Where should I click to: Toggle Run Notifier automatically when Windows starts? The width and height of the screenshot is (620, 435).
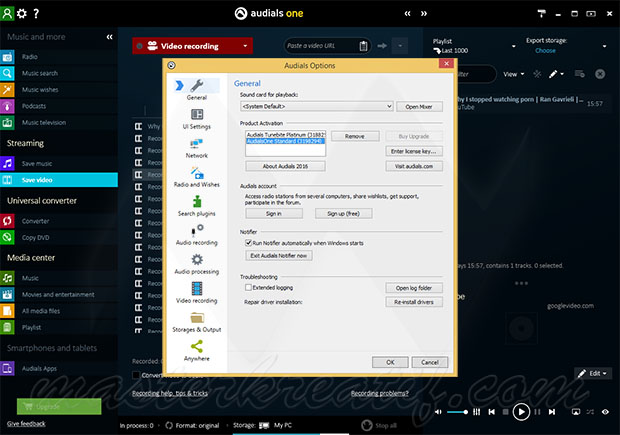(x=249, y=243)
